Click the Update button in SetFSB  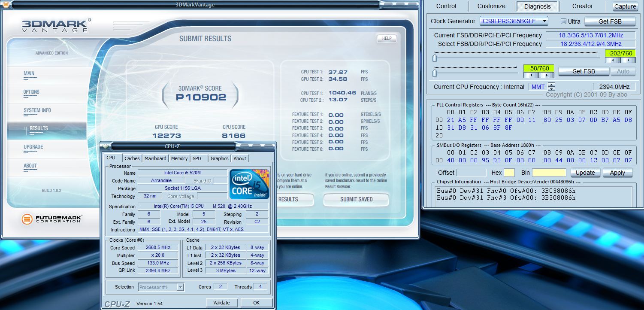[x=585, y=173]
